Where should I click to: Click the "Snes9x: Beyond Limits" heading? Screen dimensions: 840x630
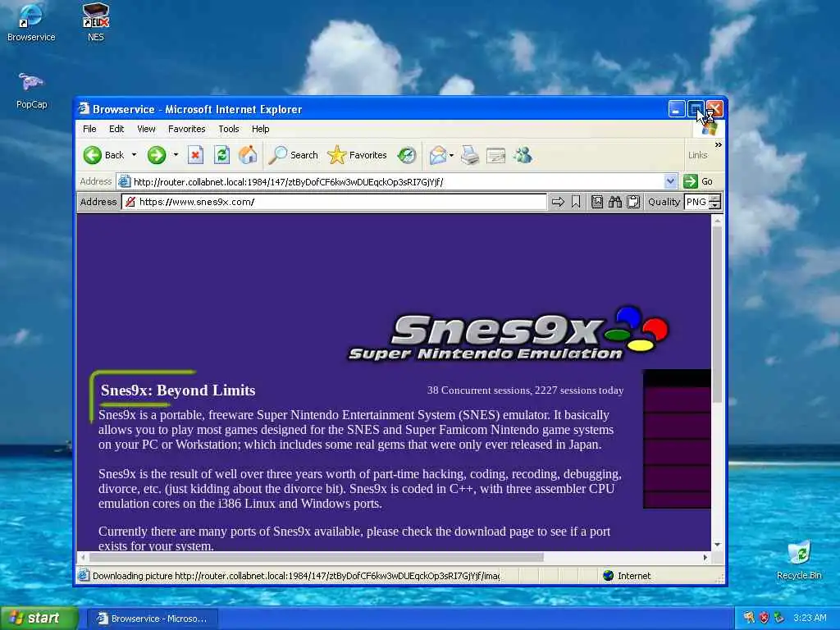178,390
